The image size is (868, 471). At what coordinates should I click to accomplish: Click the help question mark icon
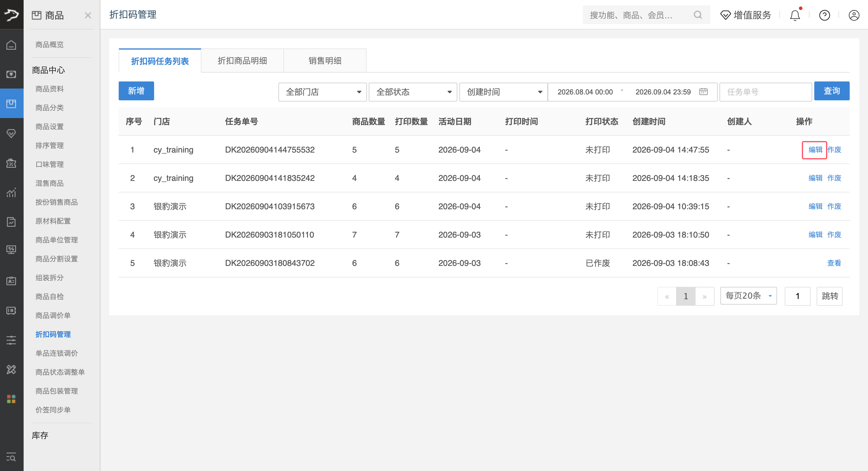[825, 15]
